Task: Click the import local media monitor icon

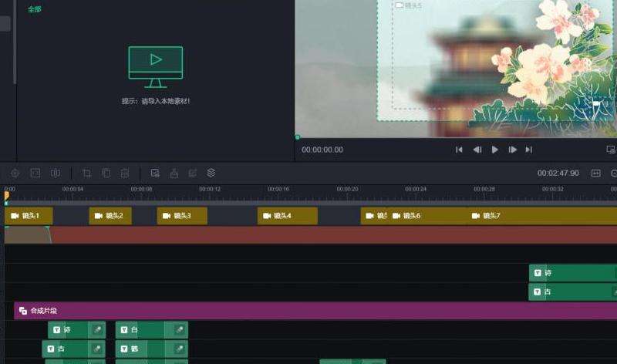Action: [155, 67]
